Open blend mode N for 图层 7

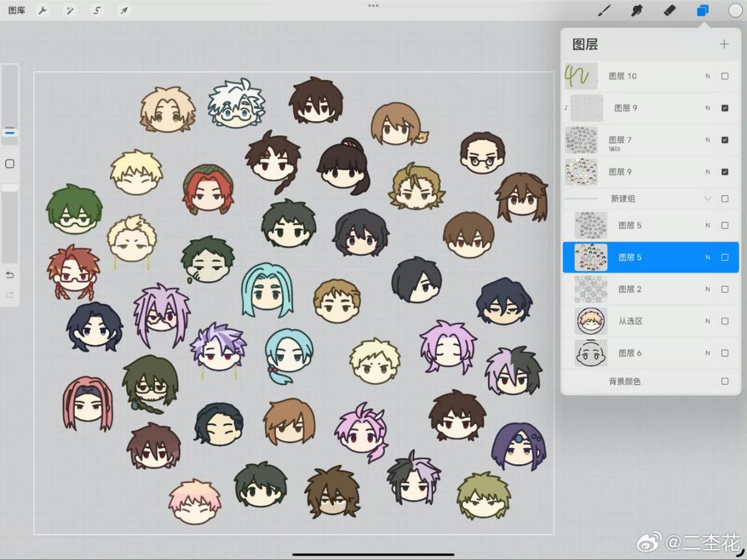click(707, 140)
